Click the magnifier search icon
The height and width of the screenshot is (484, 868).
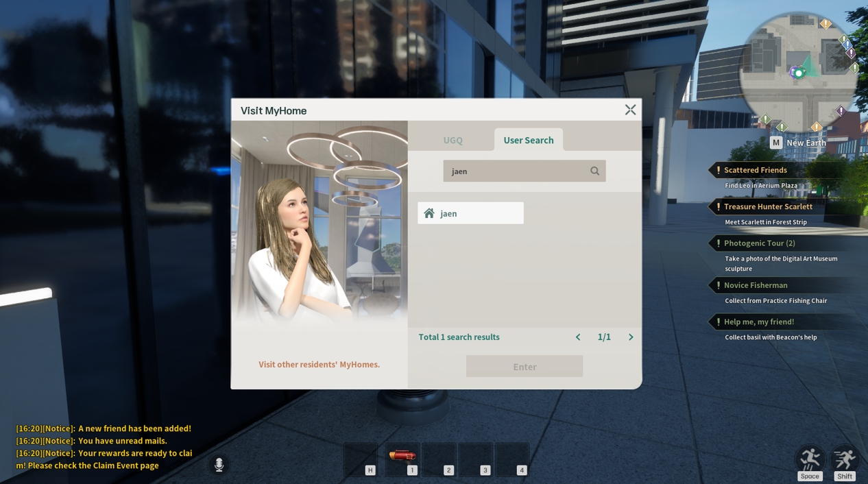[x=594, y=171]
